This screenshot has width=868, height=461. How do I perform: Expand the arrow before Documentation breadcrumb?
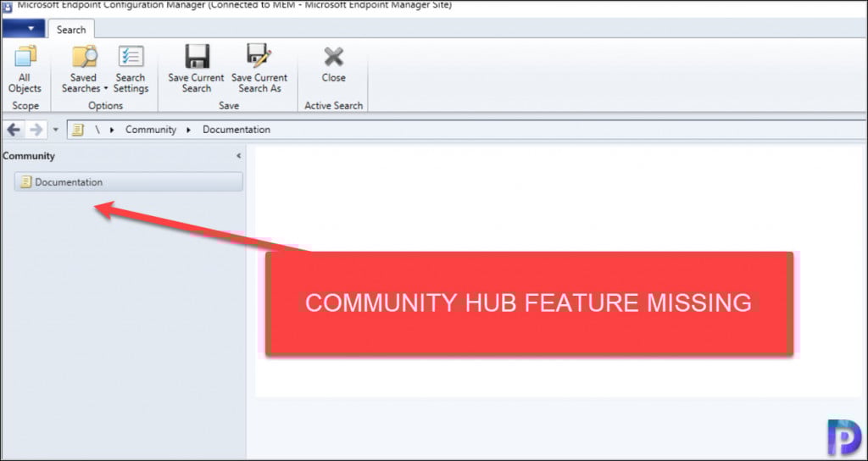click(x=189, y=130)
